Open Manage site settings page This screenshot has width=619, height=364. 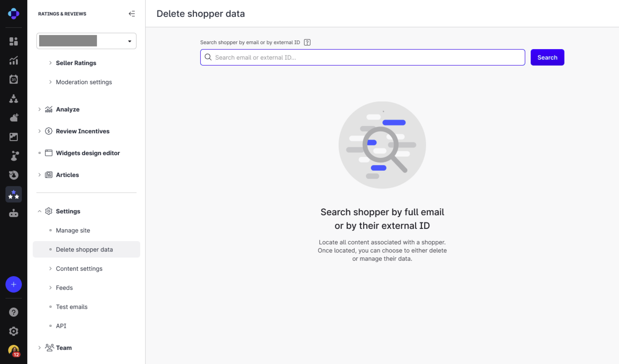[x=73, y=230]
